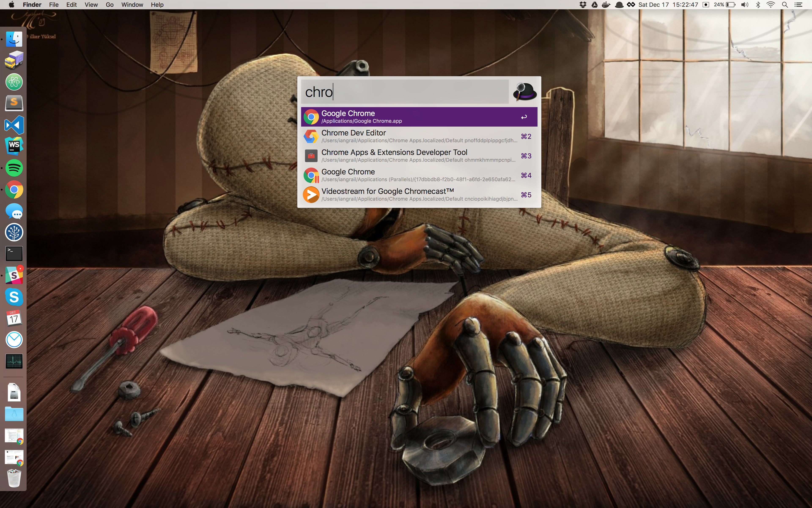Open the View menu
Viewport: 812px width, 508px height.
tap(91, 5)
